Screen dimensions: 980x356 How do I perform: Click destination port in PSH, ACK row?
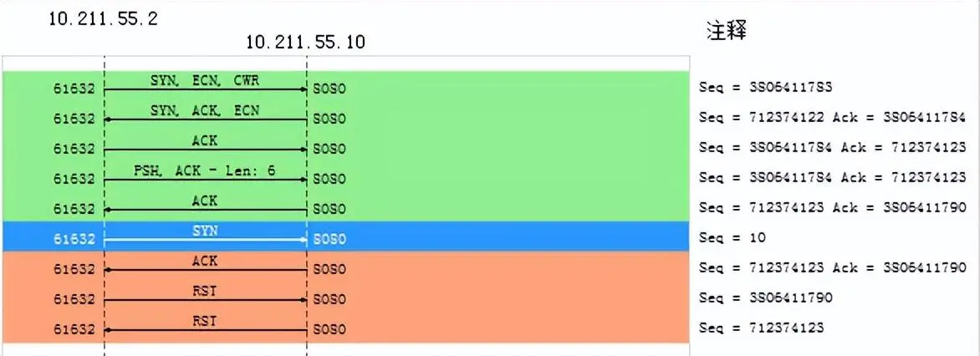(x=329, y=179)
